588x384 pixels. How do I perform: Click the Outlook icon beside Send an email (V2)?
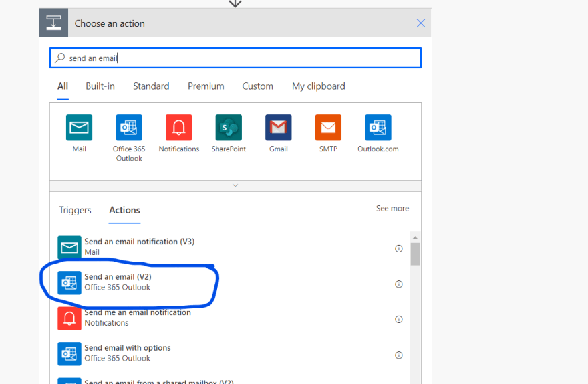[x=69, y=283]
